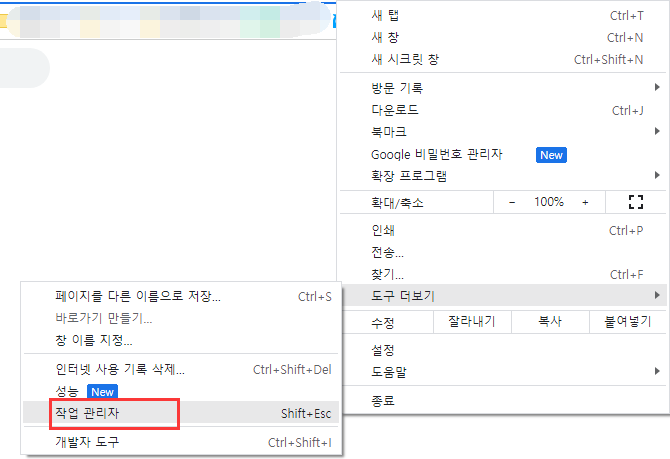The width and height of the screenshot is (670, 459).
Task: Click the 붙여넣기 button
Action: [621, 323]
